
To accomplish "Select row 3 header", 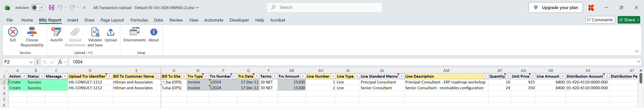I will (x=4, y=88).
